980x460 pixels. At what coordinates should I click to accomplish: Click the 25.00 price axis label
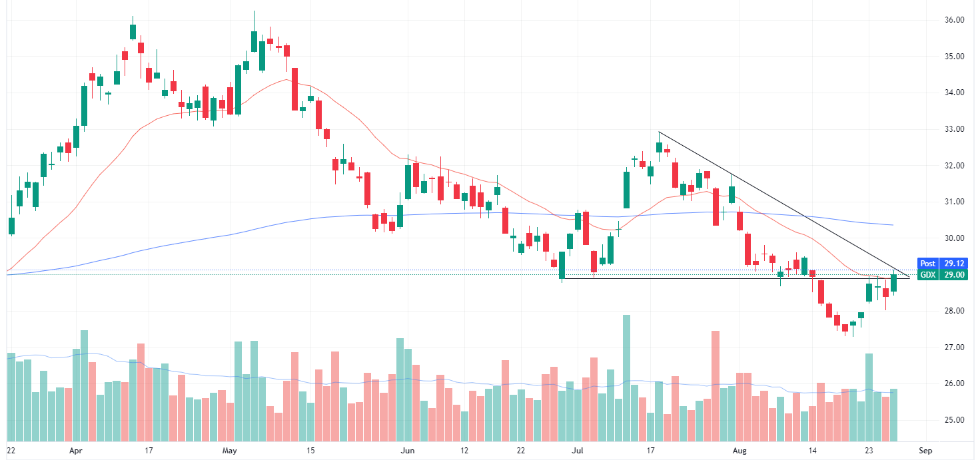click(x=955, y=420)
